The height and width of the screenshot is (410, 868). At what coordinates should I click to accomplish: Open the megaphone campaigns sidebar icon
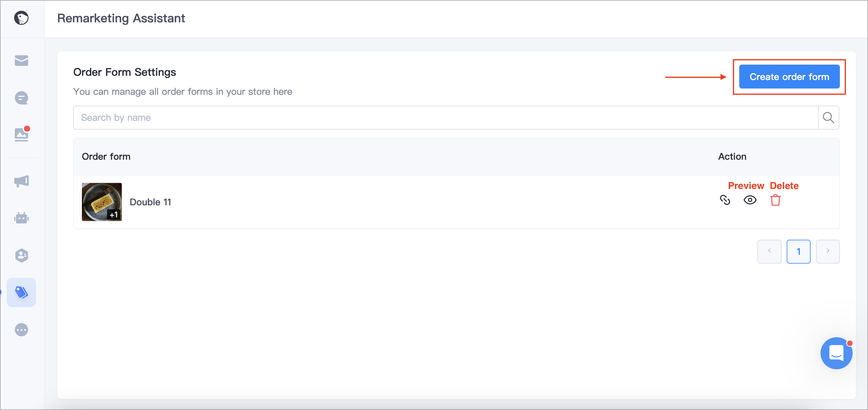point(21,181)
